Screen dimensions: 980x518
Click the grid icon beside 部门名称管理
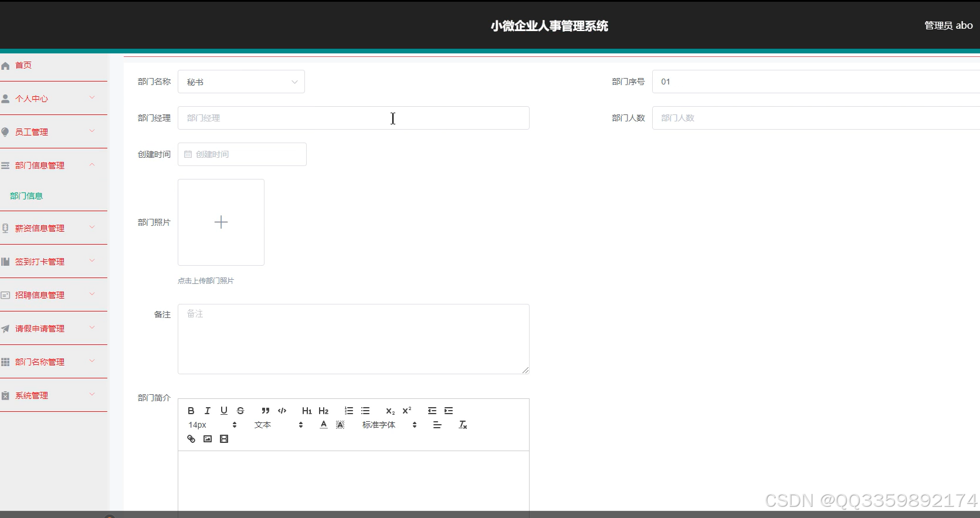(x=5, y=362)
